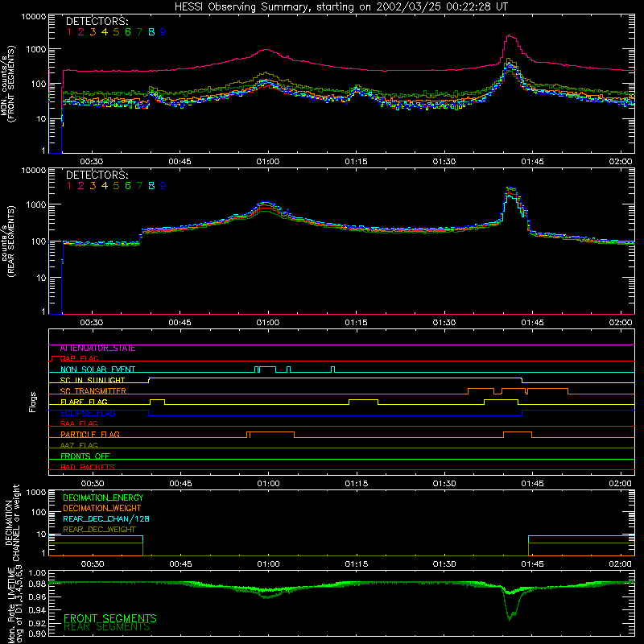Click the ATTENUATOR_STATE flag label
The width and height of the screenshot is (644, 644).
[97, 349]
